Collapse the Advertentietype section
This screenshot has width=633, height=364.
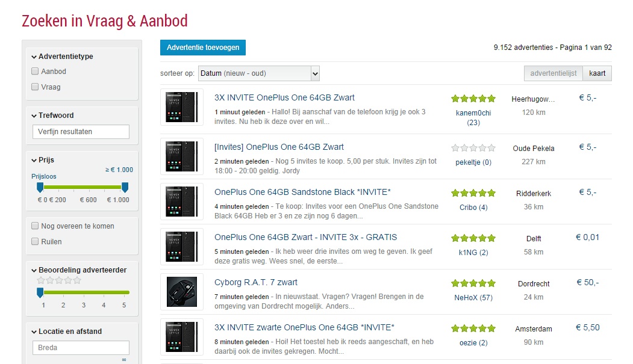34,57
